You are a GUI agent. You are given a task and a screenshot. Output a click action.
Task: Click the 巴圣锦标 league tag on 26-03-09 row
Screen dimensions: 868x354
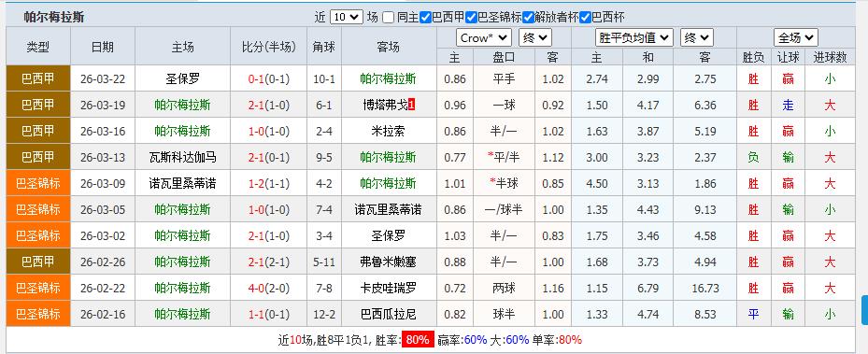(x=38, y=183)
